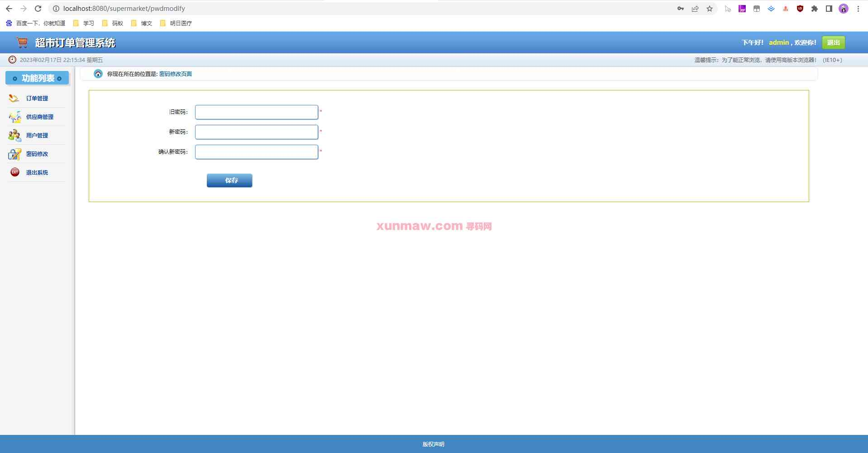Click the site info icon in address bar

point(56,9)
